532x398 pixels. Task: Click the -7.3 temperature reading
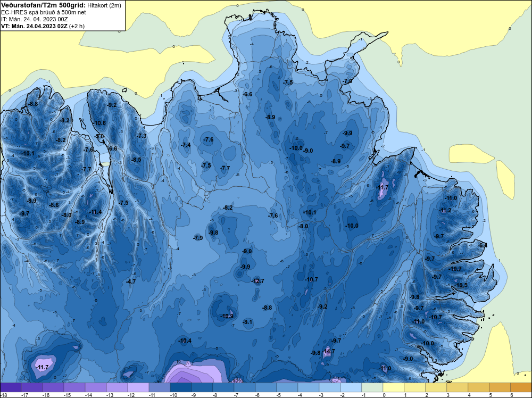point(142,136)
